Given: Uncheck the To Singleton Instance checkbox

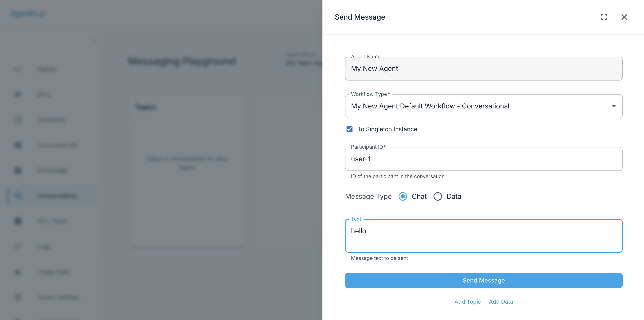Looking at the screenshot, I should coord(349,129).
